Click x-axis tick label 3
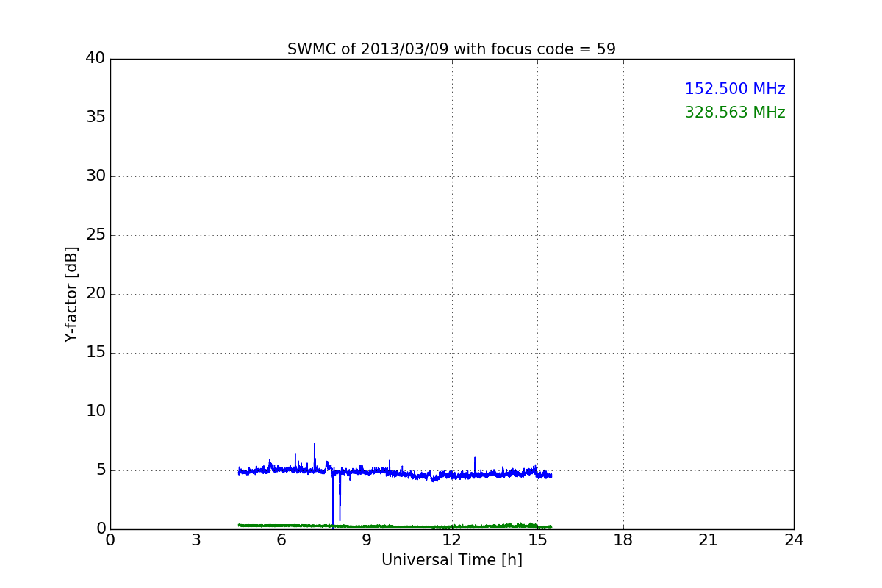882x588 pixels. point(196,540)
